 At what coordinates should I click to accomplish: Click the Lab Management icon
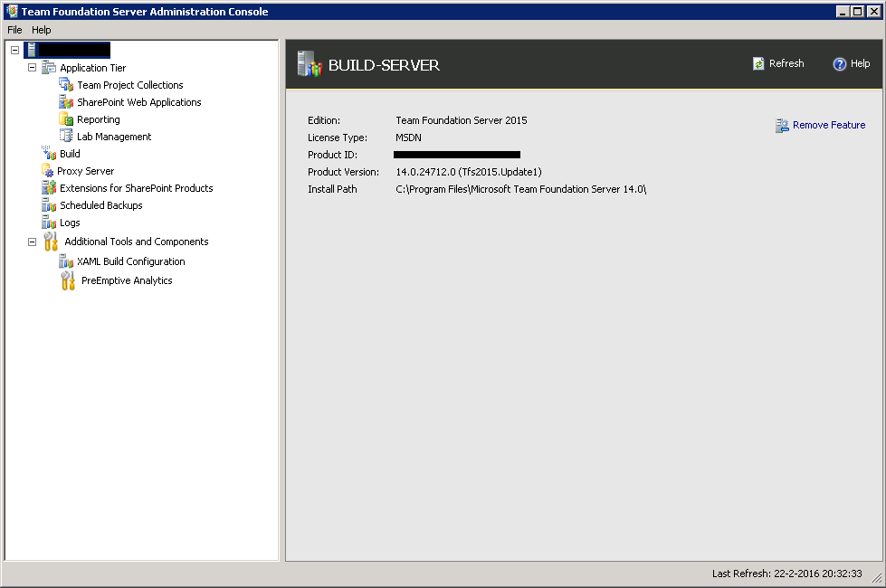[x=66, y=137]
